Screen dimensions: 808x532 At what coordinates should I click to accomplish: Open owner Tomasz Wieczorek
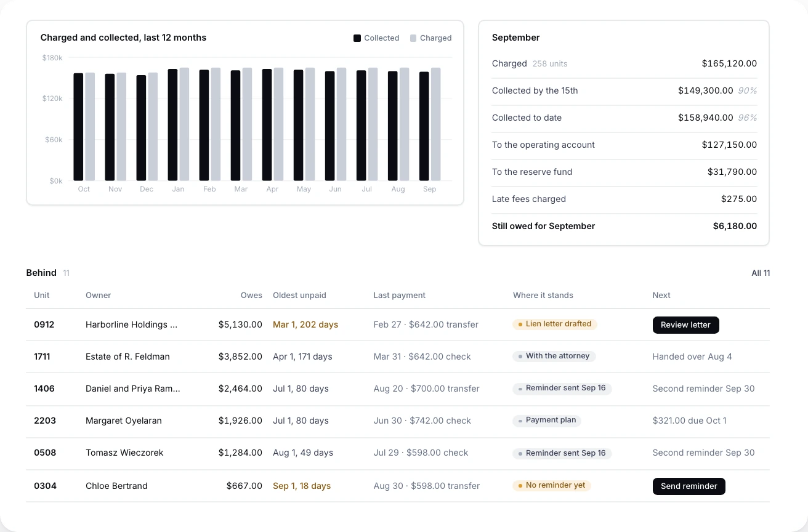point(124,453)
